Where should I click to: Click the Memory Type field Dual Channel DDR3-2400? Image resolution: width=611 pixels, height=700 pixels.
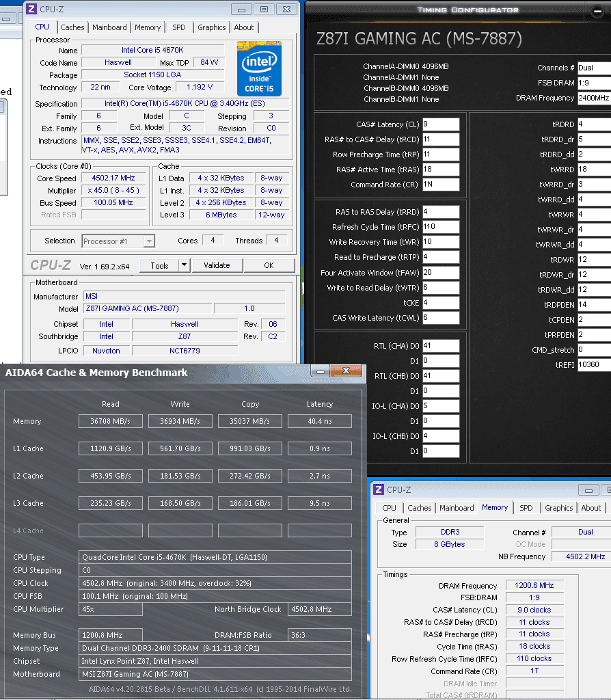point(215,648)
